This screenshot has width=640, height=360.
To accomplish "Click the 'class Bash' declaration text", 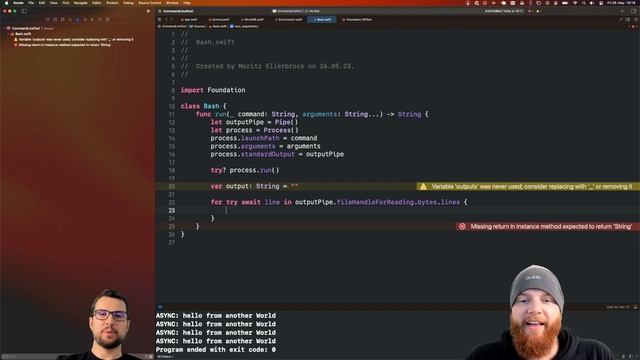I will click(x=200, y=106).
